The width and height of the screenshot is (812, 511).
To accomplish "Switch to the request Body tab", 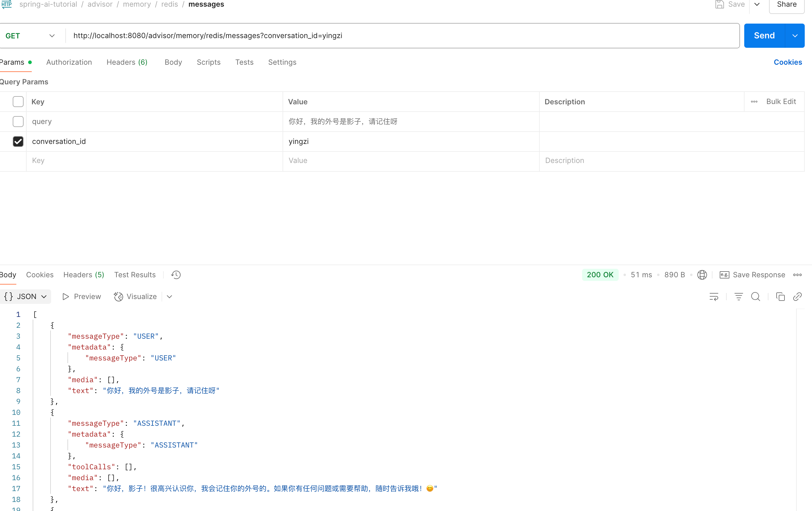I will (173, 62).
